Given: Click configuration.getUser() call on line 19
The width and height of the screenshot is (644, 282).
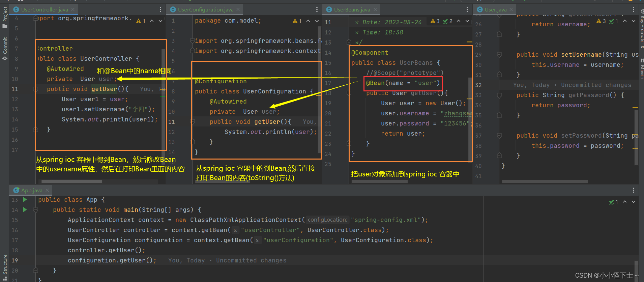Looking at the screenshot, I should 112,260.
